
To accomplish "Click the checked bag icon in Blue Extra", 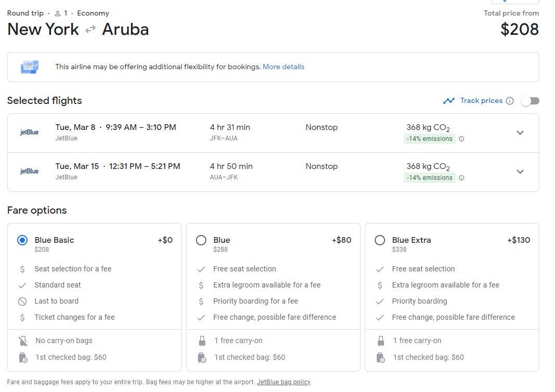I will point(380,358).
